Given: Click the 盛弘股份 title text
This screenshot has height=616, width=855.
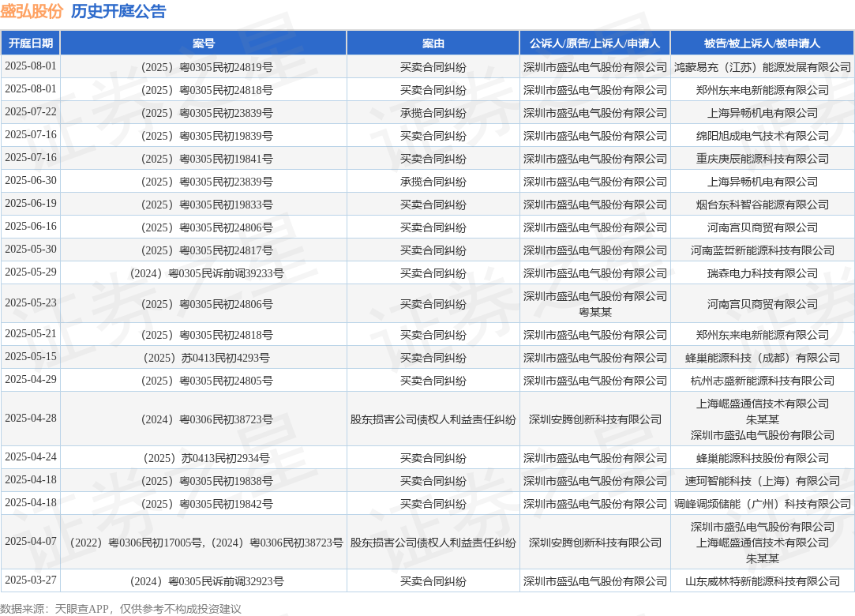Looking at the screenshot, I should [32, 12].
